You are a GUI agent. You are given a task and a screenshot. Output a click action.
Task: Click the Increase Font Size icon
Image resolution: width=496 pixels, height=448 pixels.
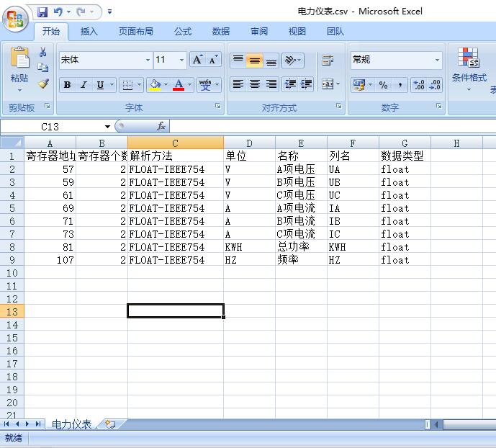tap(197, 60)
